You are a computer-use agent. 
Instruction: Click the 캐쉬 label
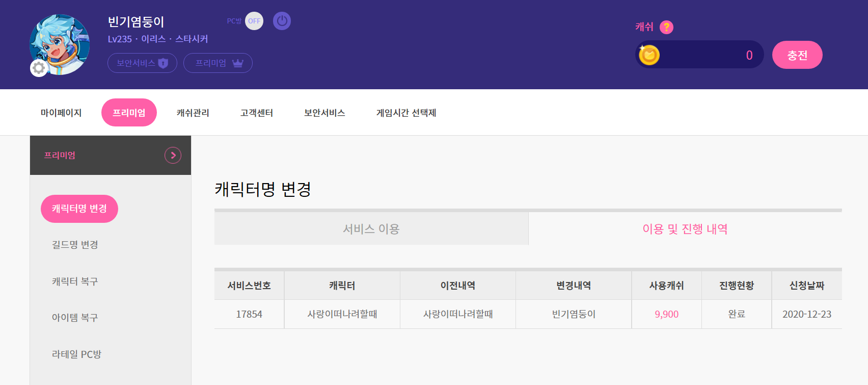tap(644, 27)
